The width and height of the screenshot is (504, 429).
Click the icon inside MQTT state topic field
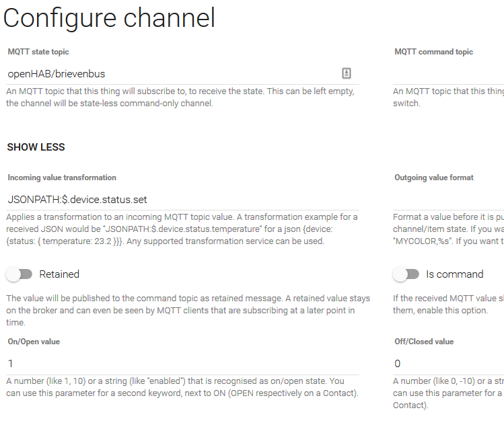(x=347, y=73)
